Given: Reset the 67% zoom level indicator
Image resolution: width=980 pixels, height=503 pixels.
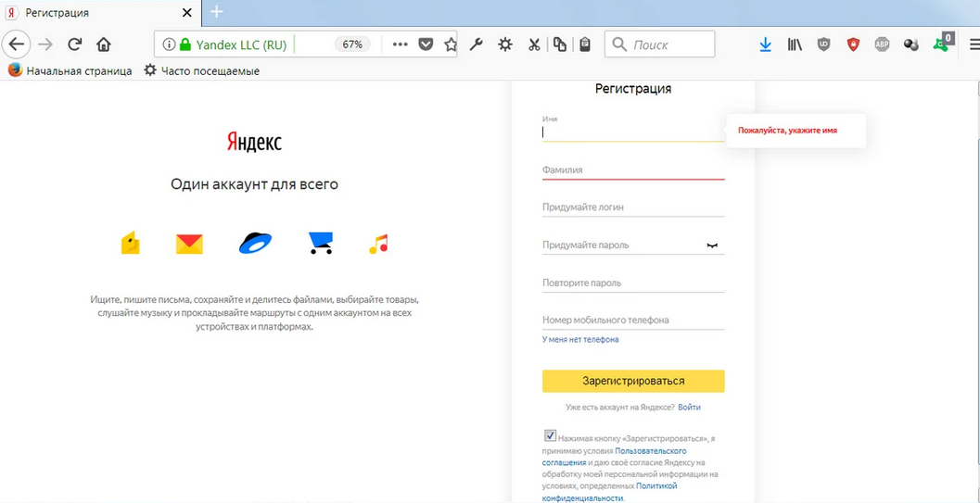Looking at the screenshot, I should 352,44.
